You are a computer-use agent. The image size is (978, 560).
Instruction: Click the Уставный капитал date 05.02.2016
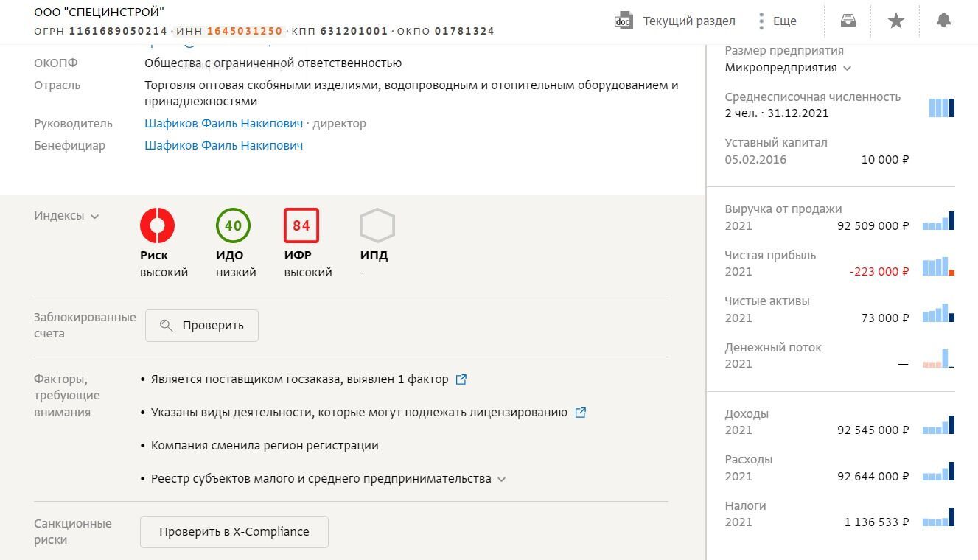tap(755, 160)
